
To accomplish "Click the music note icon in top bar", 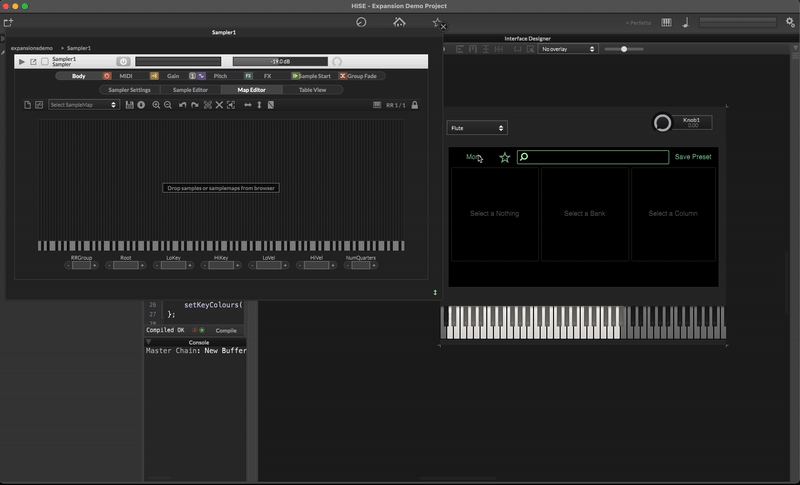I will [686, 22].
